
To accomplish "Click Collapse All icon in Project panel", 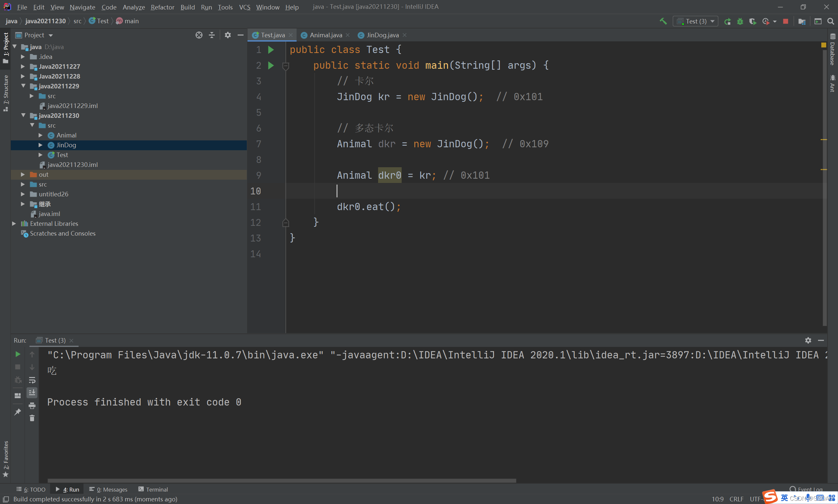I will coord(211,35).
